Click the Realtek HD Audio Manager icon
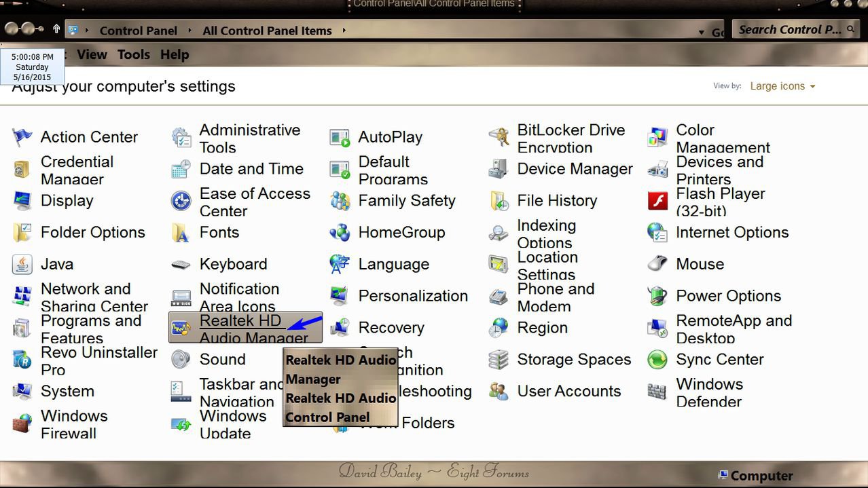Screen dimensions: 868x488 (x=181, y=329)
